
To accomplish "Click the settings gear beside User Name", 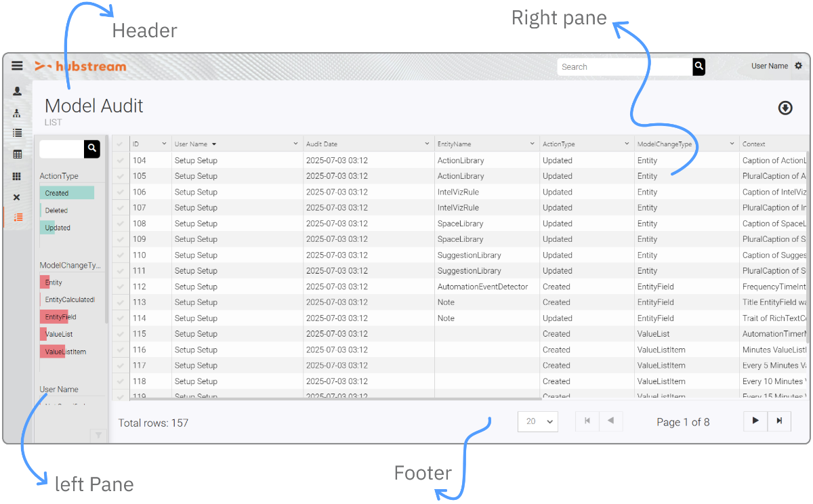I will [x=798, y=66].
